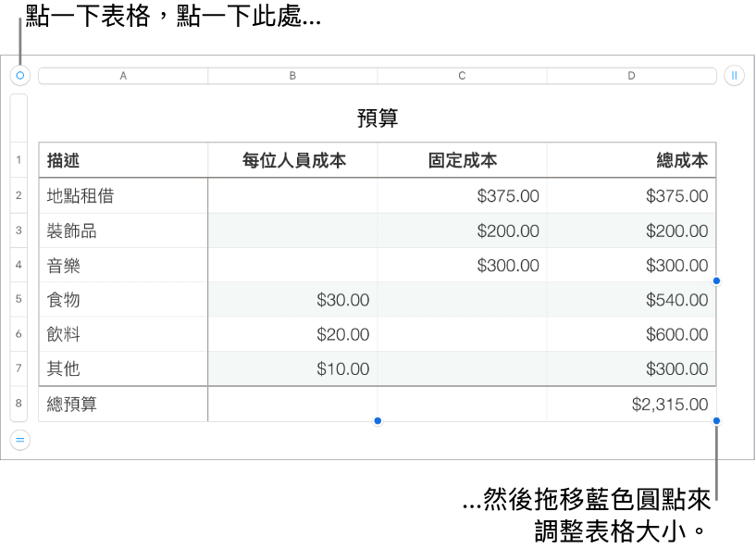The width and height of the screenshot is (756, 549).
Task: Click the $540.00 total cost cell
Action: pyautogui.click(x=632, y=300)
